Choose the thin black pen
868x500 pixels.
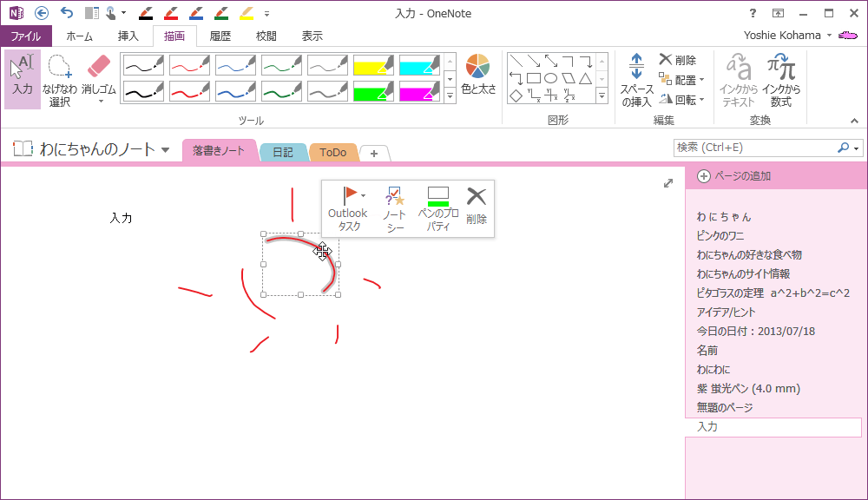click(143, 65)
